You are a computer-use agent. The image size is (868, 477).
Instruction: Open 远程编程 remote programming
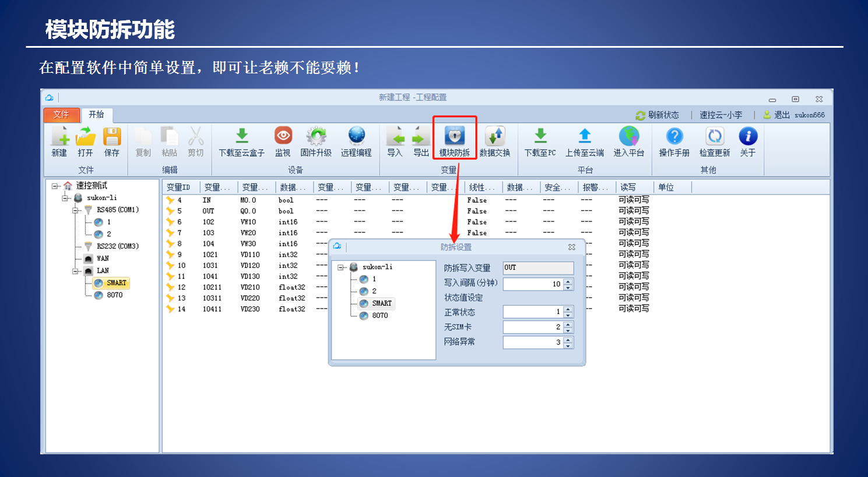356,137
